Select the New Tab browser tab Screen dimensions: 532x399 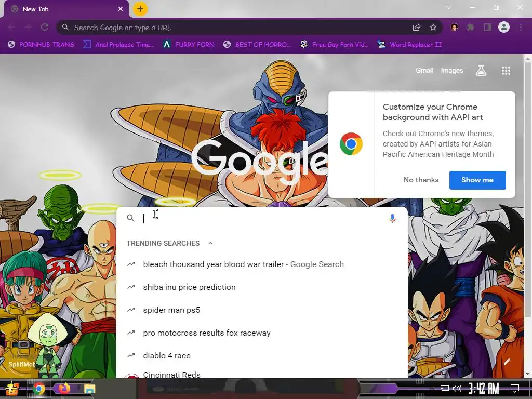(66, 9)
